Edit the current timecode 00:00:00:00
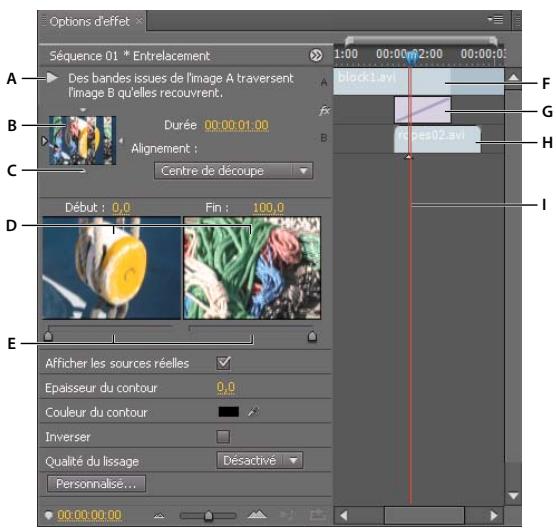 89,515
